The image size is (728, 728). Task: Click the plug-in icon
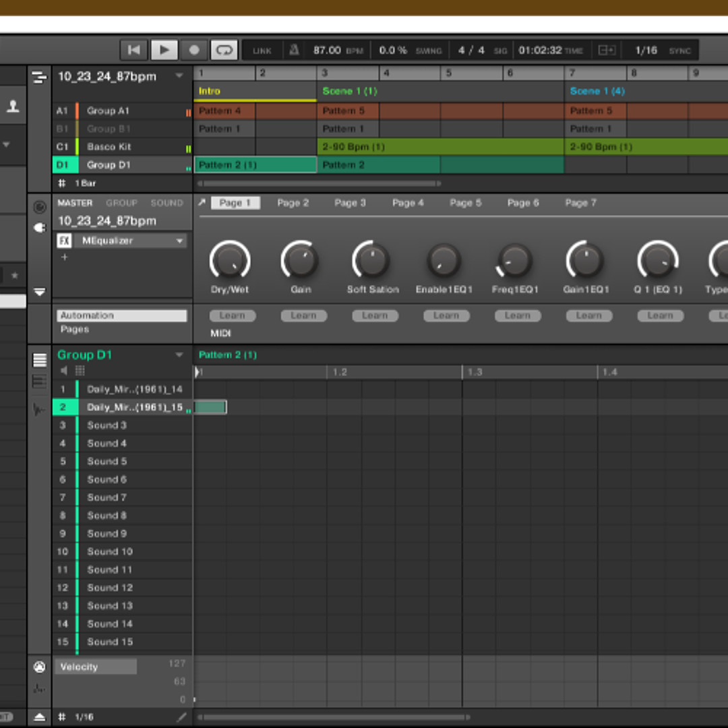coord(40,228)
